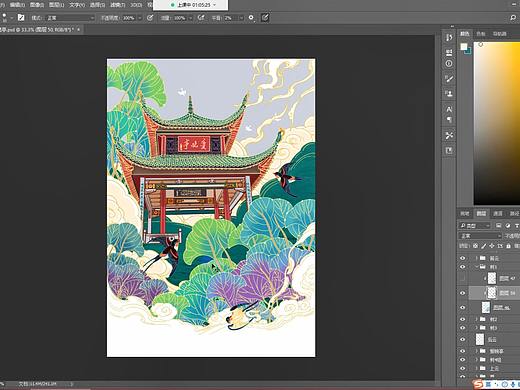This screenshot has width=520, height=390.
Task: Lock transparent pixels checkerboard icon
Action: tap(475, 246)
